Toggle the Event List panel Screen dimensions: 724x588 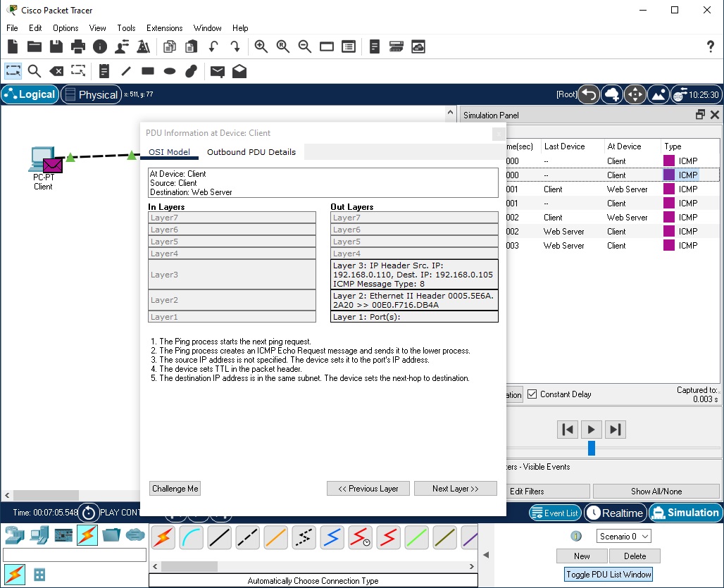(554, 513)
